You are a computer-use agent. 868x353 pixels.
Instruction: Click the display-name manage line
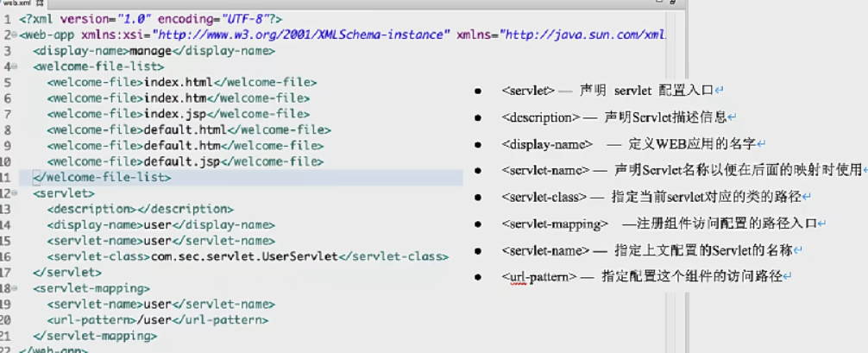point(154,51)
